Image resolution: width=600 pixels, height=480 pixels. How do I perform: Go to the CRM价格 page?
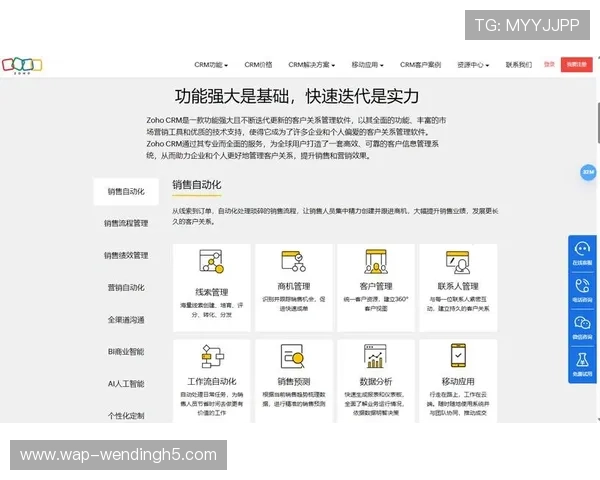(x=258, y=65)
